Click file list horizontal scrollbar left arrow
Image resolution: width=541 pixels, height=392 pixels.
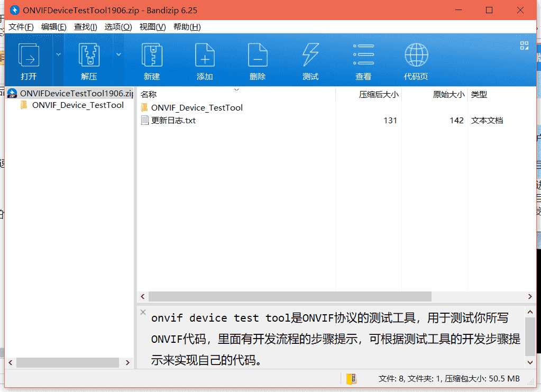[x=142, y=296]
